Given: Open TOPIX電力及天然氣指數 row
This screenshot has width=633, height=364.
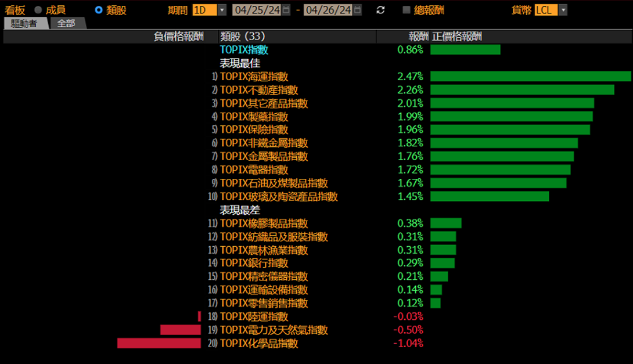Looking at the screenshot, I should click(x=274, y=330).
